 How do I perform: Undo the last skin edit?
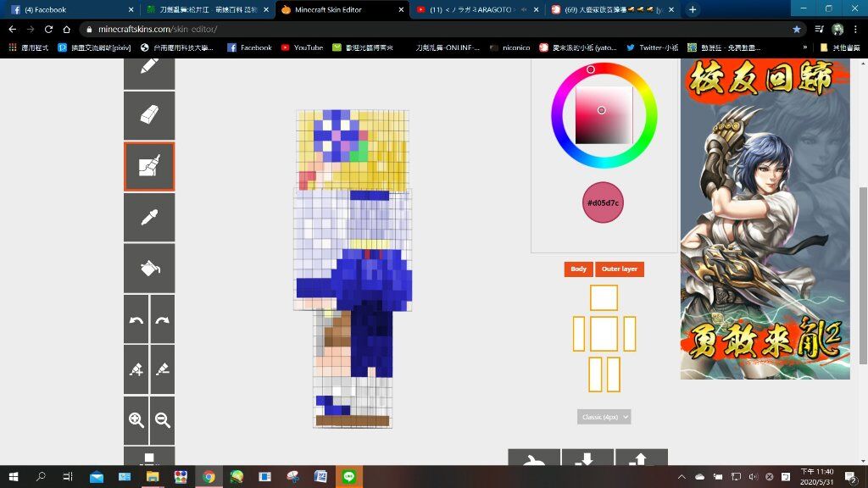click(136, 319)
